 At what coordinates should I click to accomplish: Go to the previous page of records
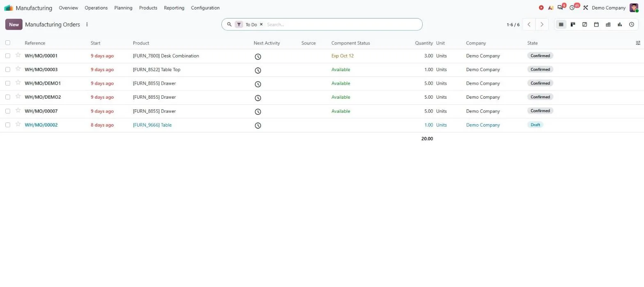[529, 25]
